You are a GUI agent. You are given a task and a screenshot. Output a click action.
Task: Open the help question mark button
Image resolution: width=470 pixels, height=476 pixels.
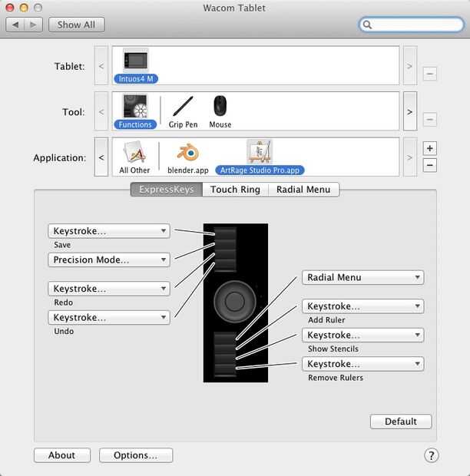[x=431, y=455]
